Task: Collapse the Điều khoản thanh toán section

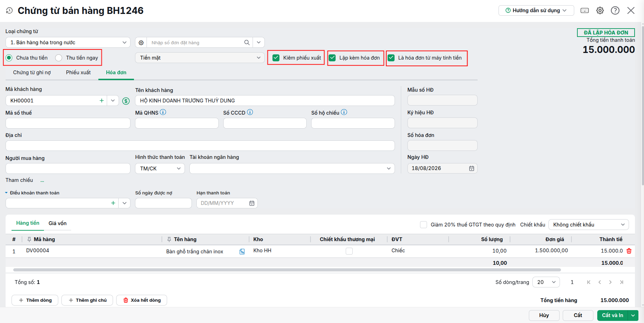Action: coord(6,193)
